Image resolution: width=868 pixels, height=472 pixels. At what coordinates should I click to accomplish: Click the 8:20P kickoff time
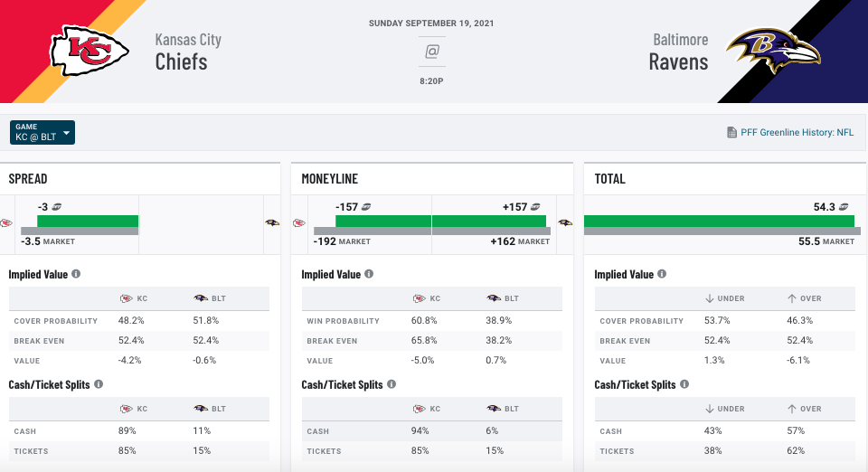pyautogui.click(x=431, y=80)
